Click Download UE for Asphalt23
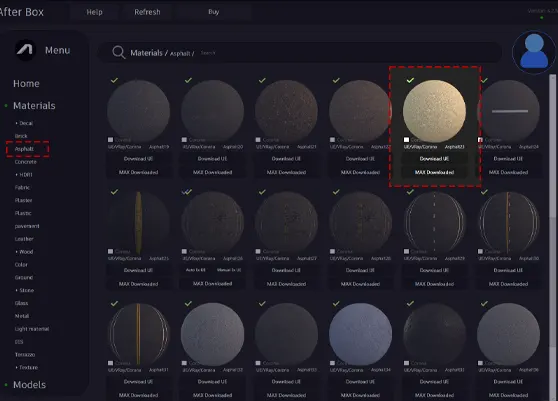This screenshot has height=401, width=558. pyautogui.click(x=435, y=159)
